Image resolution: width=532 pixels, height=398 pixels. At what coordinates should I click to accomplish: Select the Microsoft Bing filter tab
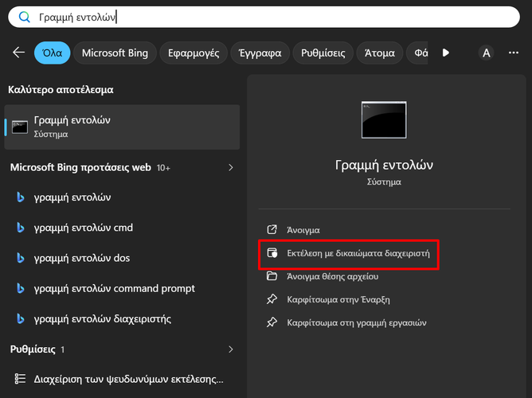pyautogui.click(x=115, y=53)
